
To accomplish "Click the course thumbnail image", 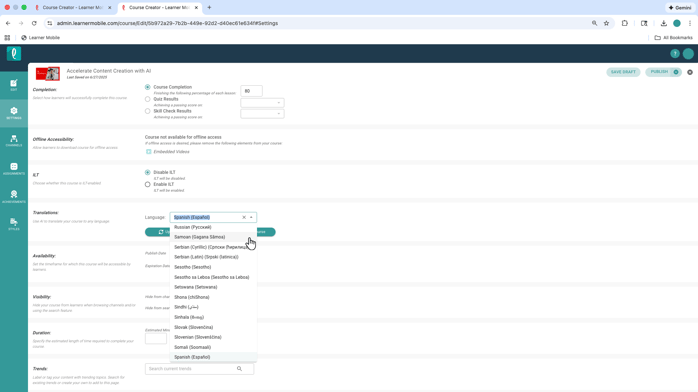I will tap(48, 73).
